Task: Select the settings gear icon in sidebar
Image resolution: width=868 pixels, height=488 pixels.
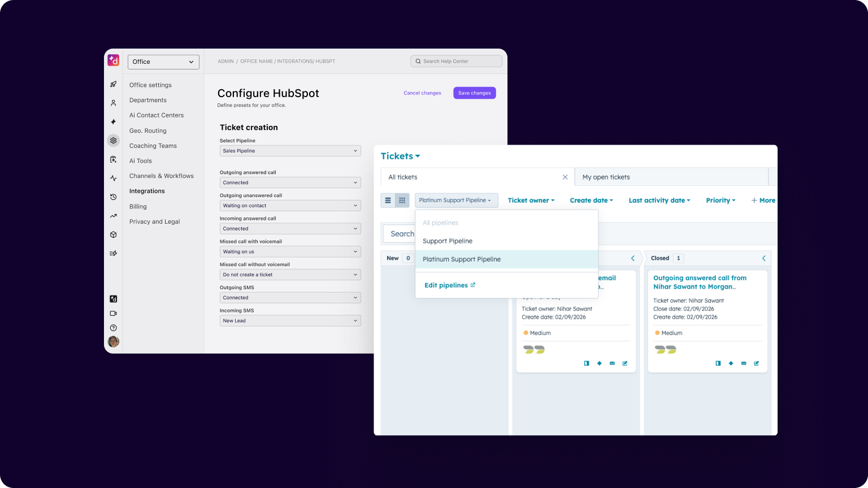Action: pyautogui.click(x=113, y=141)
